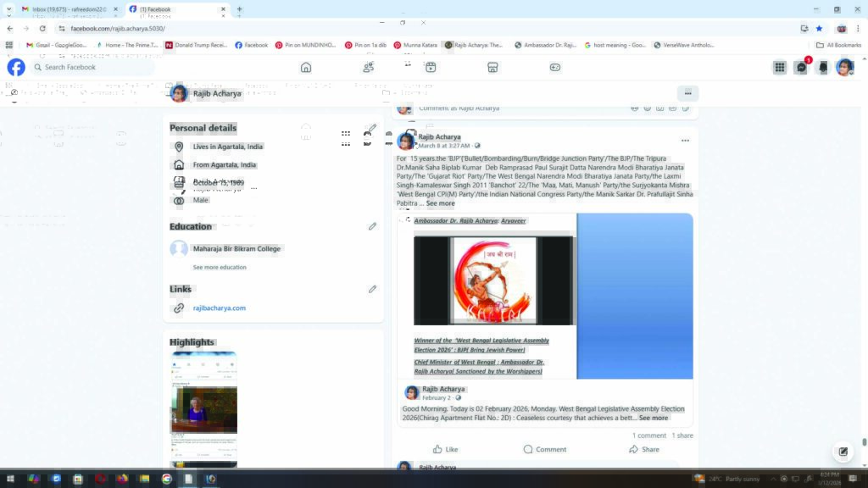Open the Friends icon in the top navigation
This screenshot has width=868, height=488.
[369, 68]
